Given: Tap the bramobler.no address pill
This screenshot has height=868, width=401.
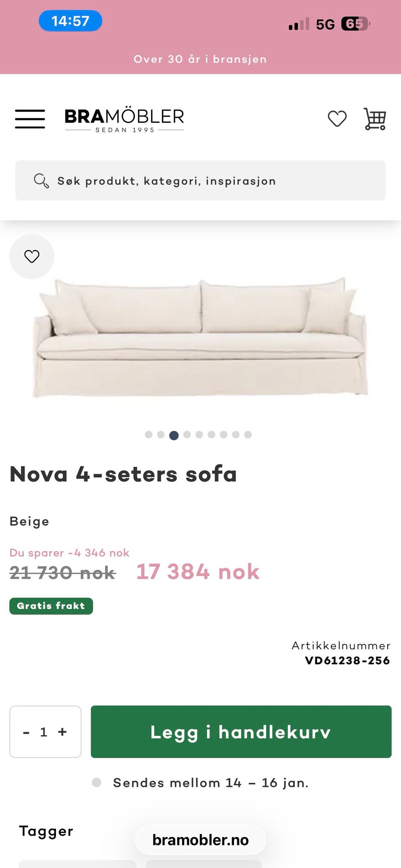Looking at the screenshot, I should 200,840.
